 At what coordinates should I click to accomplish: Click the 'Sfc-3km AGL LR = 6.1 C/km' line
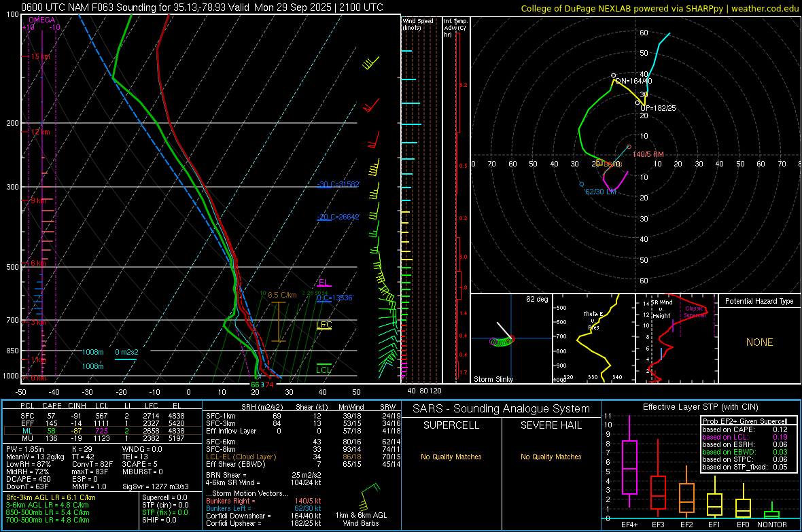pyautogui.click(x=51, y=497)
